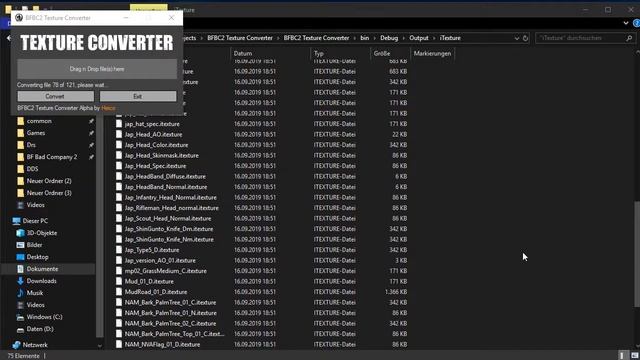Open Windows (C:) drive icon
640x360 pixels.
[x=20, y=317]
